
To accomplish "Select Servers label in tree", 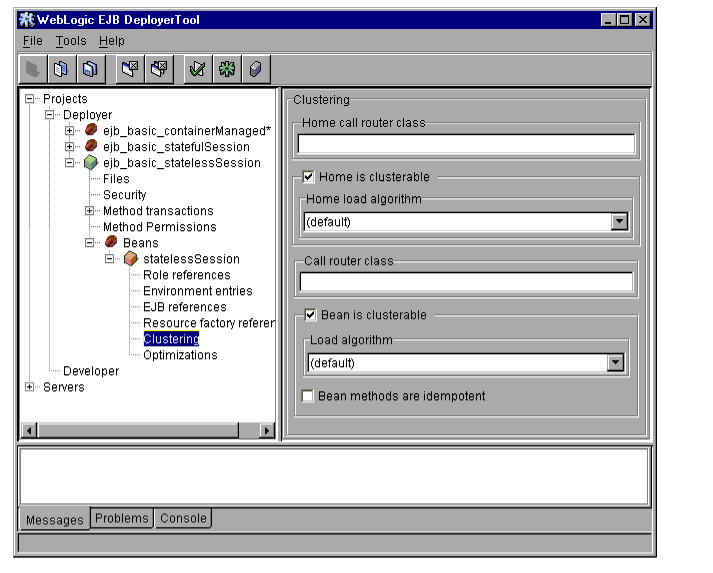I will (64, 387).
